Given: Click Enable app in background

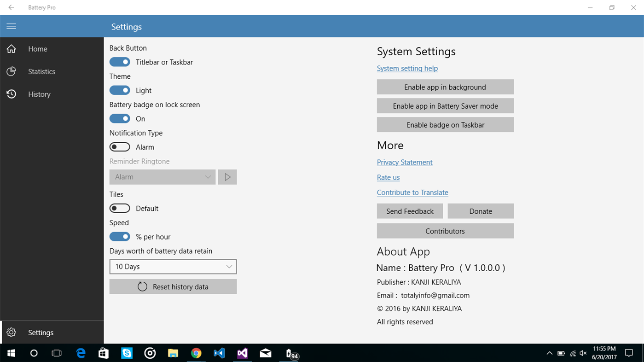Looking at the screenshot, I should pos(445,87).
